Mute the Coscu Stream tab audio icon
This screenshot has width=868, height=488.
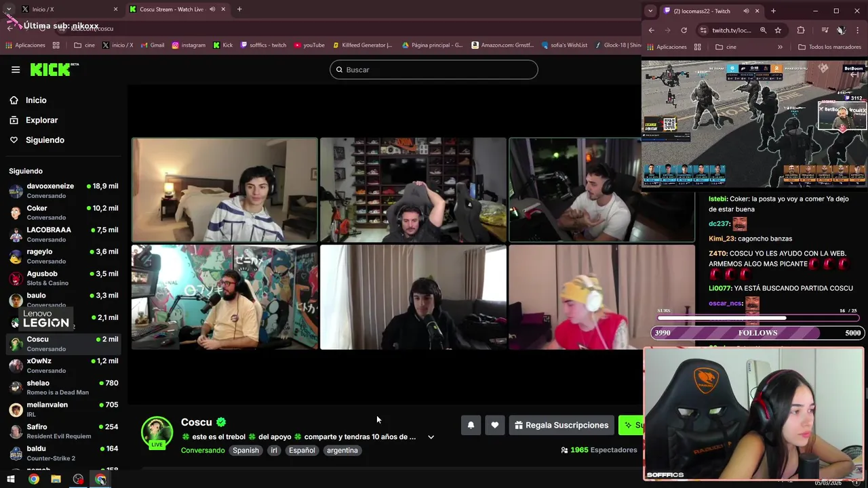(212, 9)
